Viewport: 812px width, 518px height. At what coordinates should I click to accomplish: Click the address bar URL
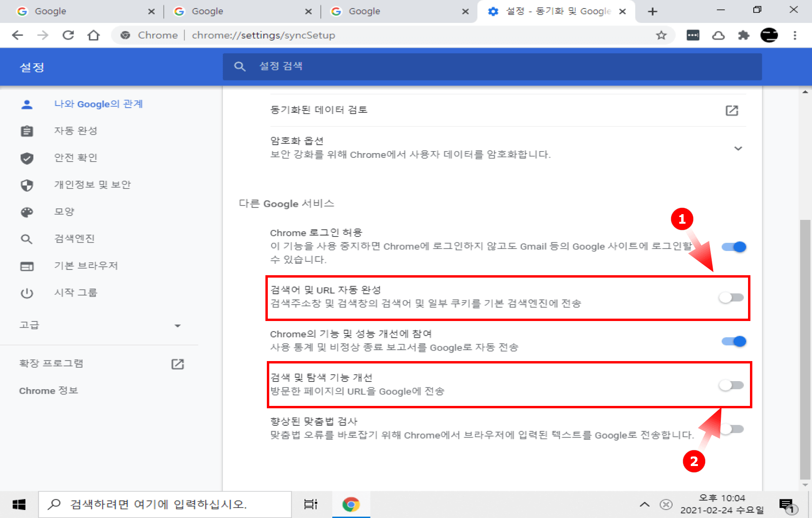[x=264, y=35]
